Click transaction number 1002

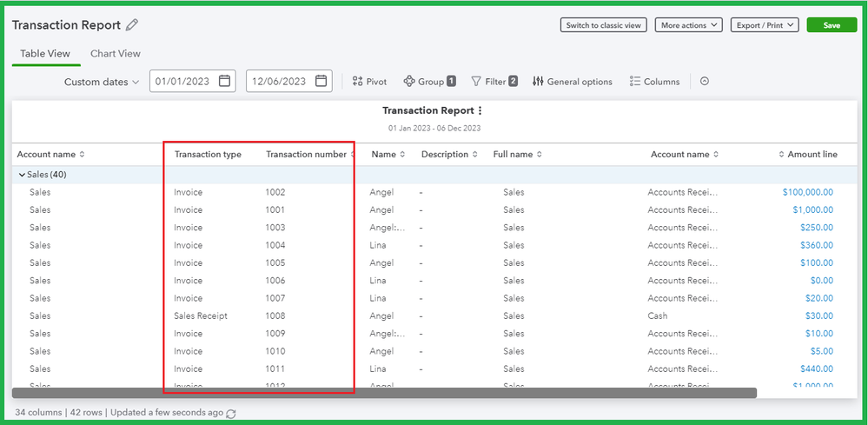click(275, 192)
